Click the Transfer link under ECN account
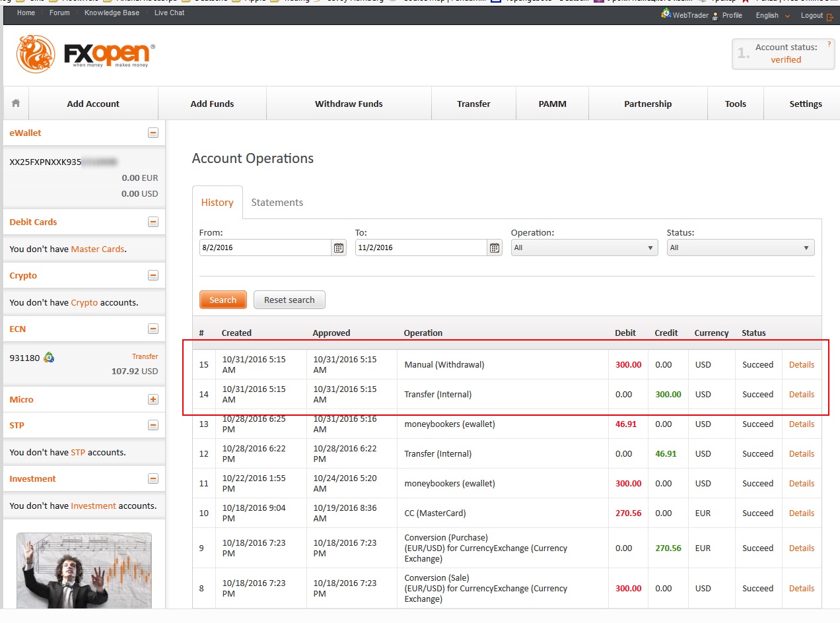840x623 pixels. [x=145, y=356]
